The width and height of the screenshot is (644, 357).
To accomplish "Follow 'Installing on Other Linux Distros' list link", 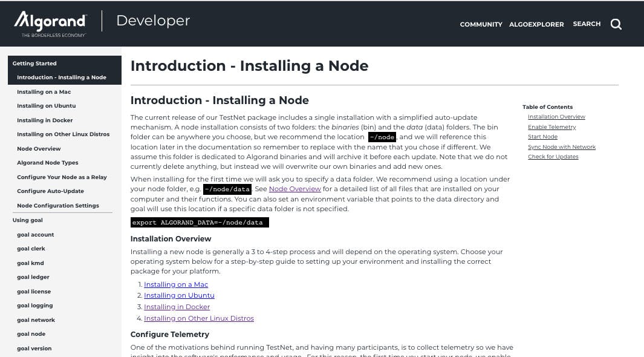I will click(199, 318).
